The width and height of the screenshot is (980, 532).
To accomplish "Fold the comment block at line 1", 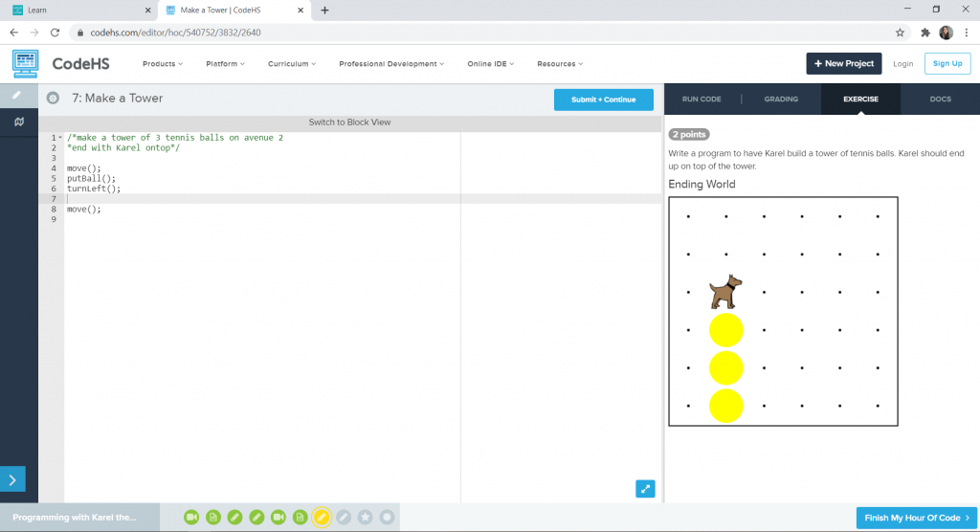I will coord(60,138).
